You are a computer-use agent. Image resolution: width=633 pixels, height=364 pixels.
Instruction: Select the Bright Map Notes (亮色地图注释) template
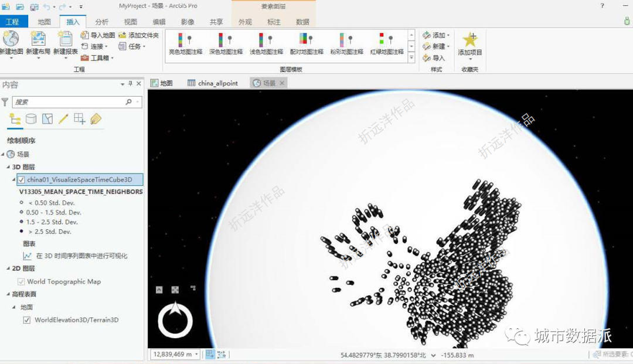coord(185,43)
